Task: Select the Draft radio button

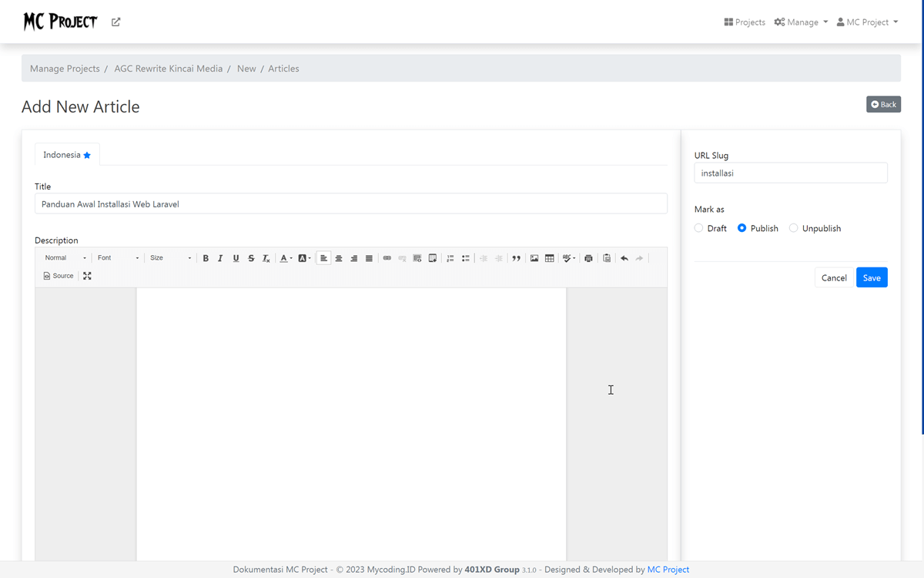Action: tap(698, 228)
